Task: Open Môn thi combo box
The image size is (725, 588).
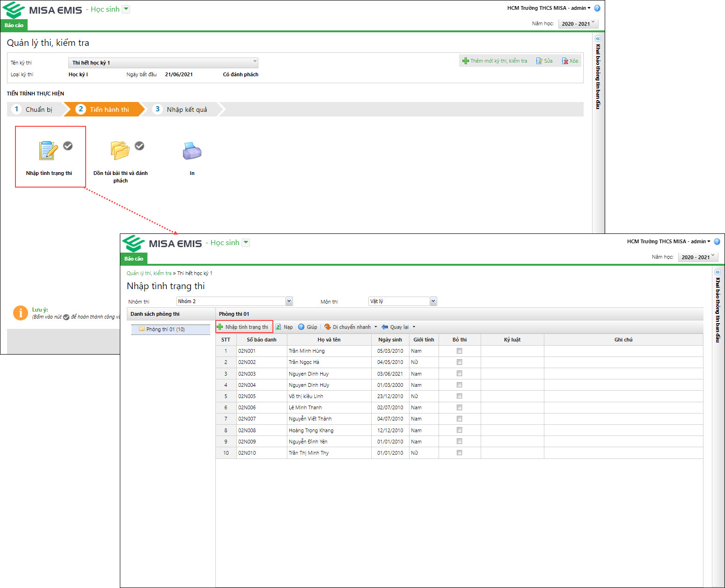Action: [x=403, y=301]
